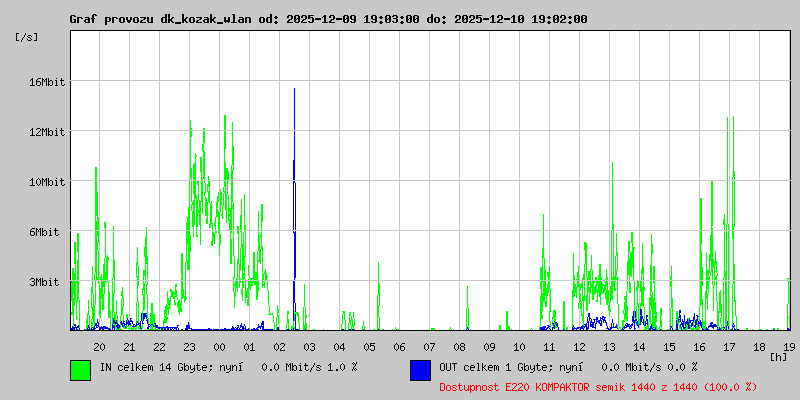Click the [h] hour unit label
Screen dimensions: 800x400
coord(778,357)
